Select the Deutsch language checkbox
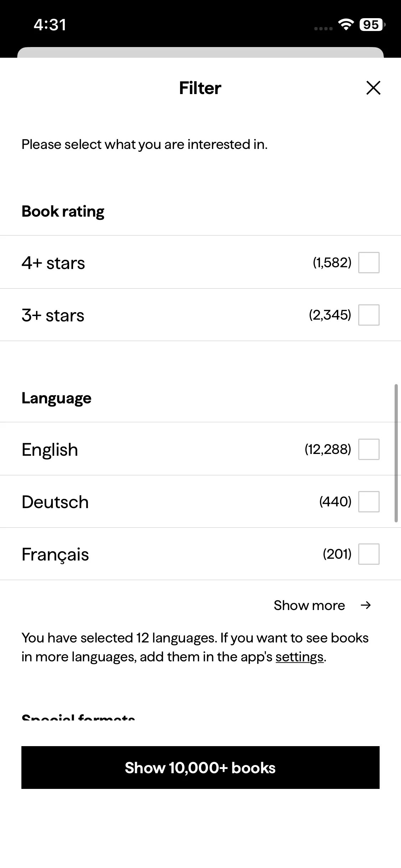 point(369,502)
